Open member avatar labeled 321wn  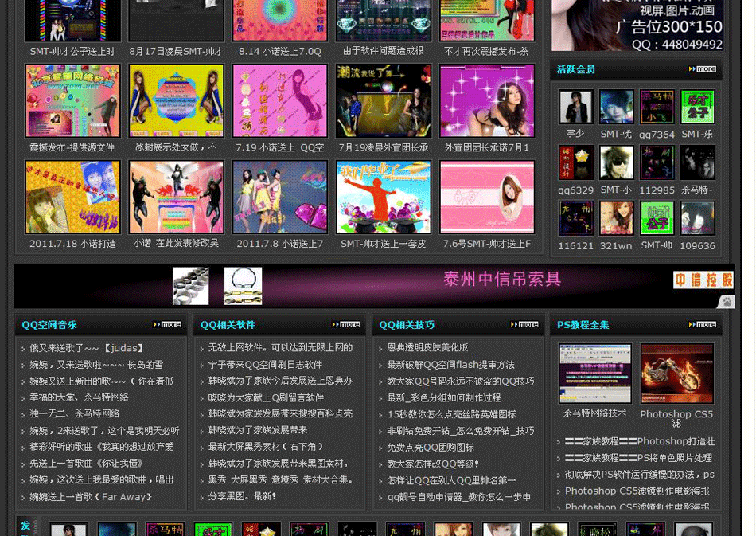click(616, 218)
